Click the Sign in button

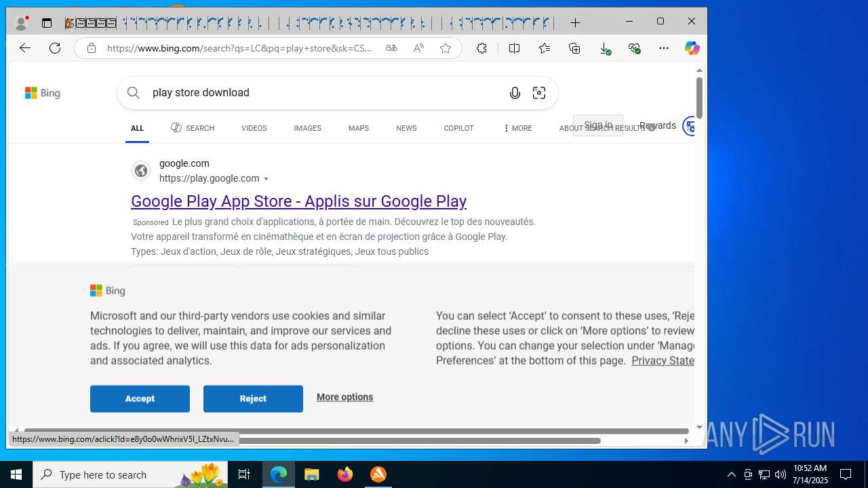[x=598, y=125]
